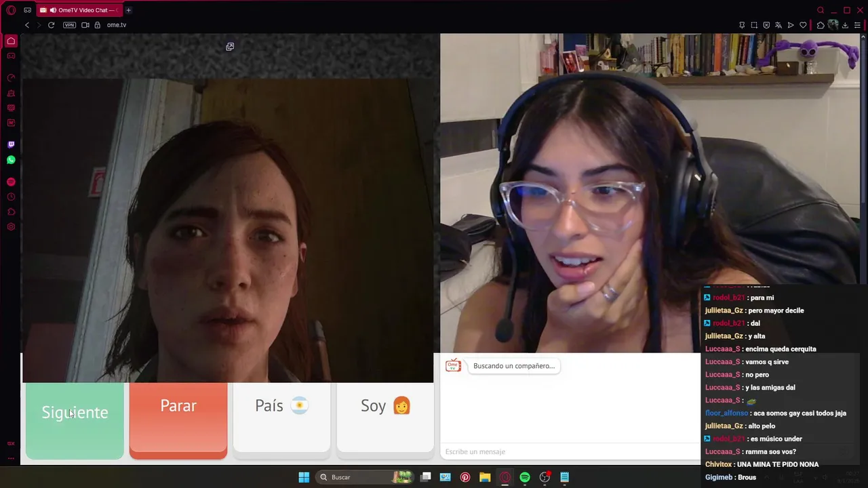This screenshot has height=488, width=868.
Task: Click the Escribe un mensaje field
Action: 570,451
